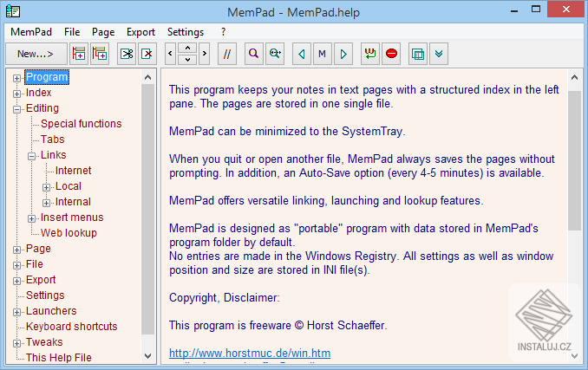The image size is (588, 370).
Task: Click the index pane scrollbar thumb
Action: tap(147, 210)
